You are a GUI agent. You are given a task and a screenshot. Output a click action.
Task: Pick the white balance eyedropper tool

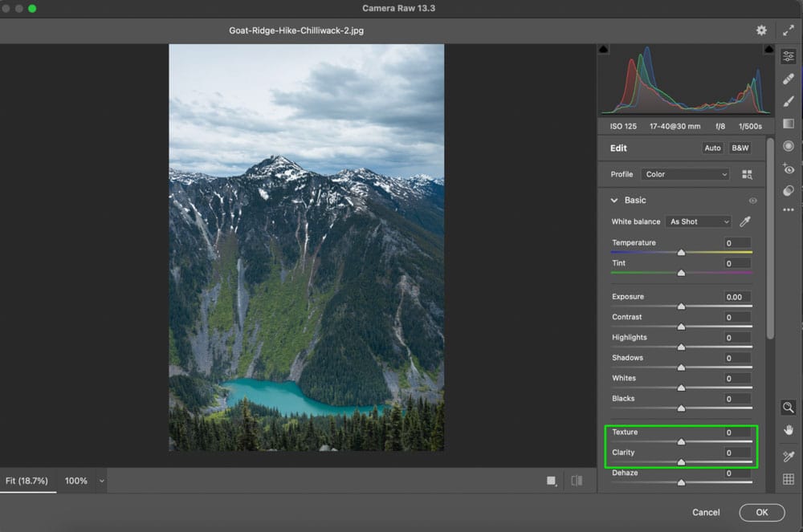pos(745,221)
